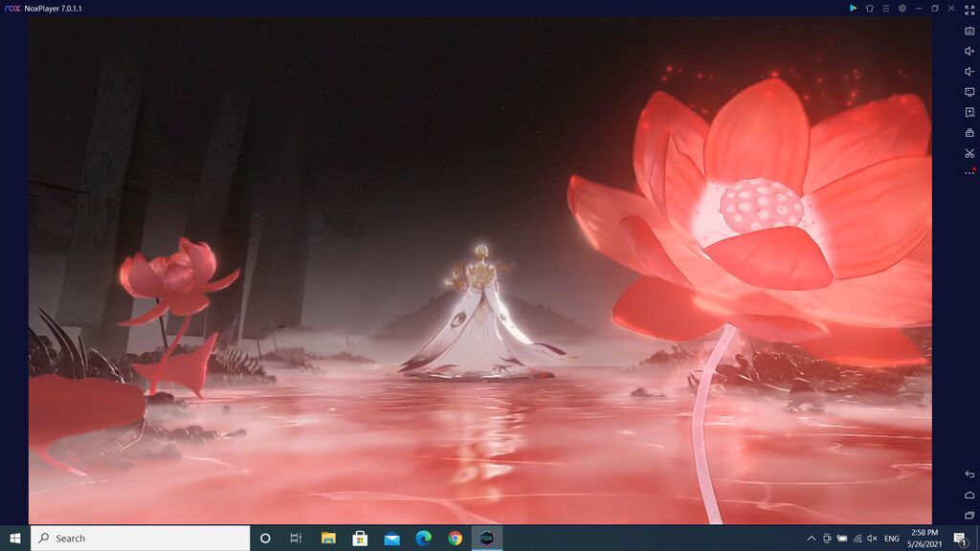Launch Google Chrome from taskbar
The image size is (980, 551).
click(x=455, y=538)
